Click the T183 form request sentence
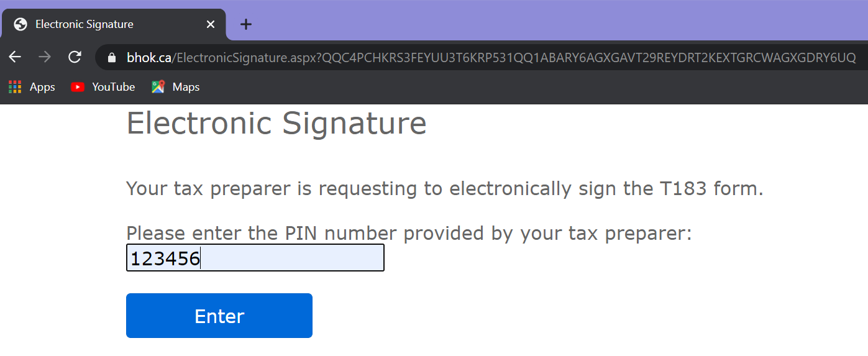This screenshot has height=356, width=868. click(444, 188)
